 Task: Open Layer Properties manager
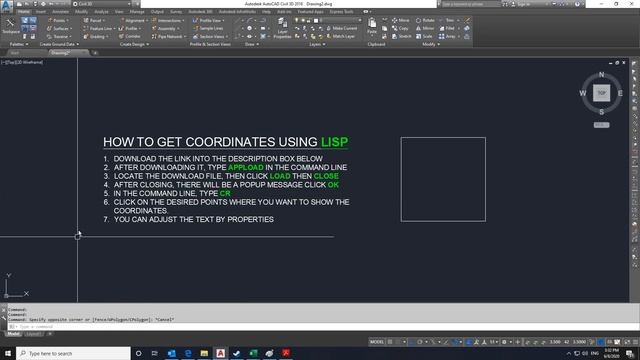tap(282, 28)
